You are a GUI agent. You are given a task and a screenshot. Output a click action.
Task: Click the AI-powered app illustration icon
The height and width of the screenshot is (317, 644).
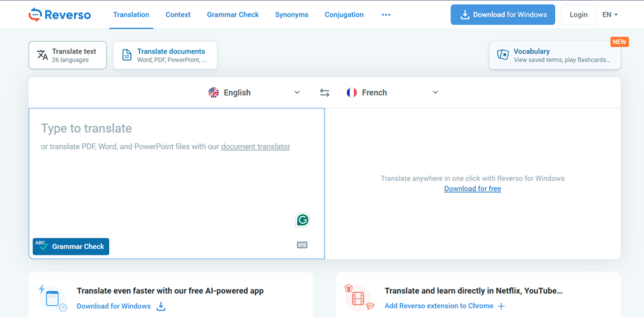[x=53, y=298]
